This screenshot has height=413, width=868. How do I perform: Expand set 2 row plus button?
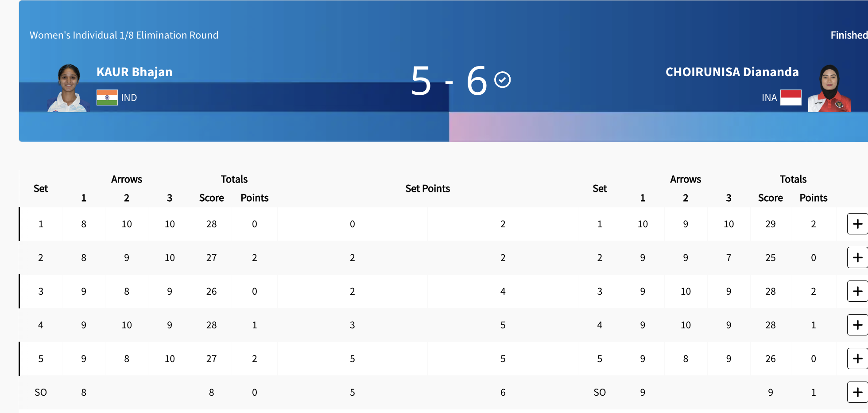coord(857,257)
